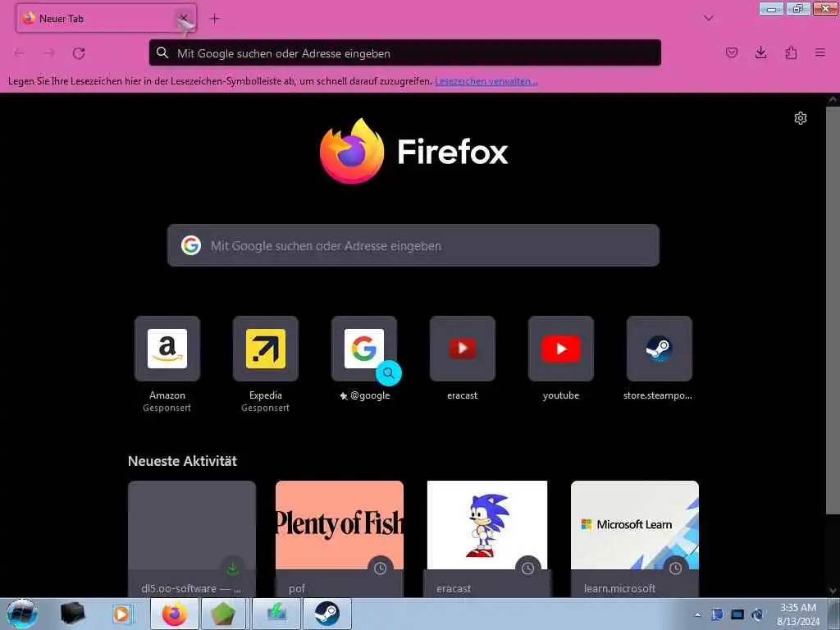
Task: Open the Windows Start button
Action: pos(22,614)
